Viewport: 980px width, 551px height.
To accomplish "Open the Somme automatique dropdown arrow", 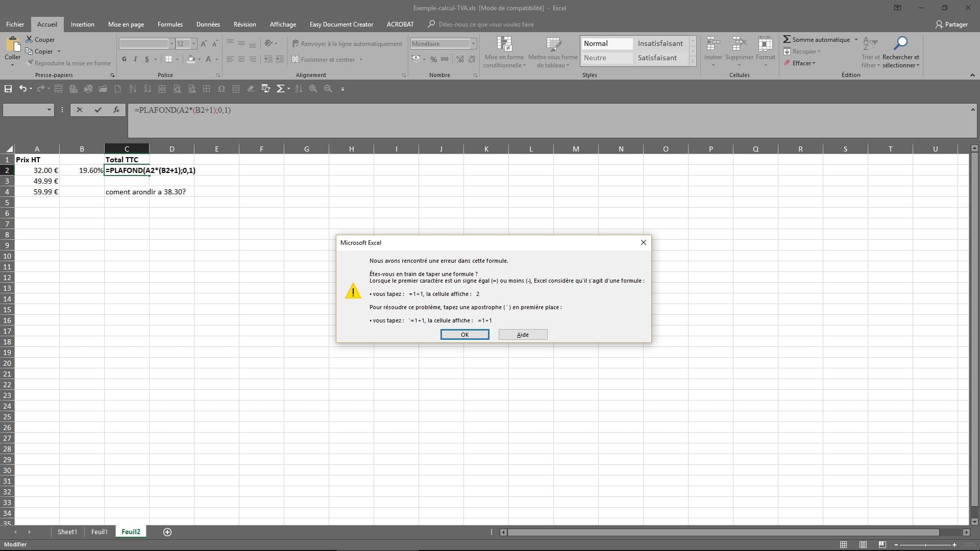I will [856, 40].
